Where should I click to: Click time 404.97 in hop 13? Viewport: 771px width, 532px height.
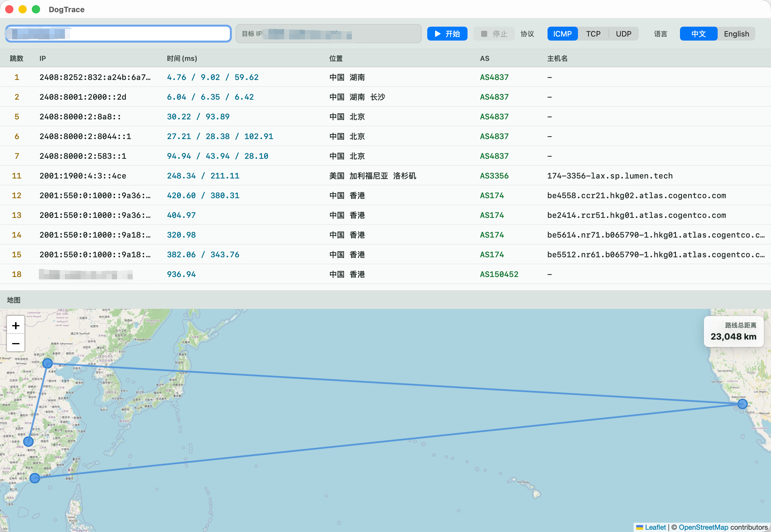point(181,215)
